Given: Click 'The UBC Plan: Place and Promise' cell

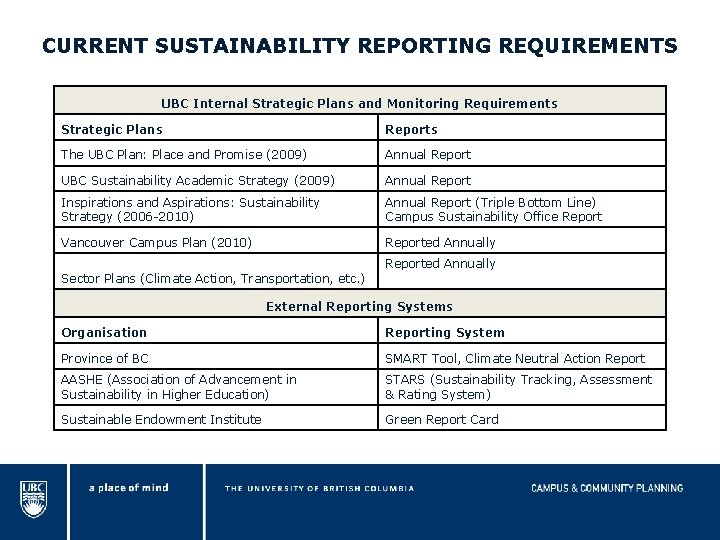Looking at the screenshot, I should (x=216, y=154).
